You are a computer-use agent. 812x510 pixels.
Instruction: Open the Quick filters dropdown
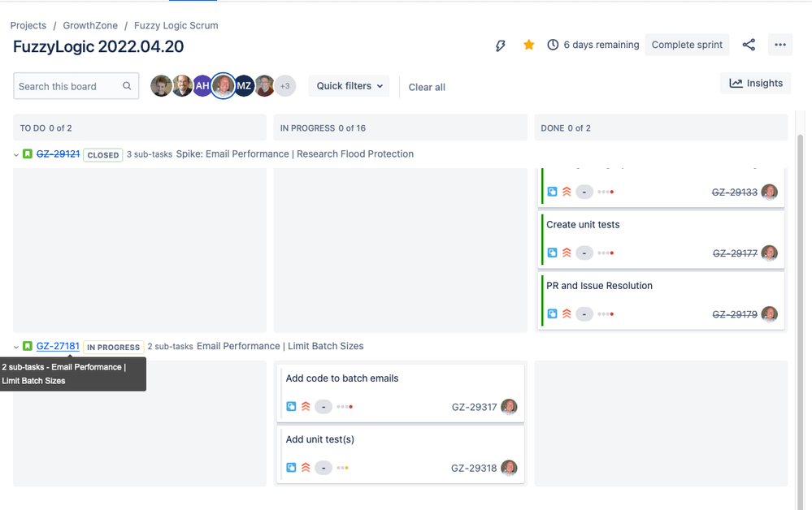(x=349, y=86)
